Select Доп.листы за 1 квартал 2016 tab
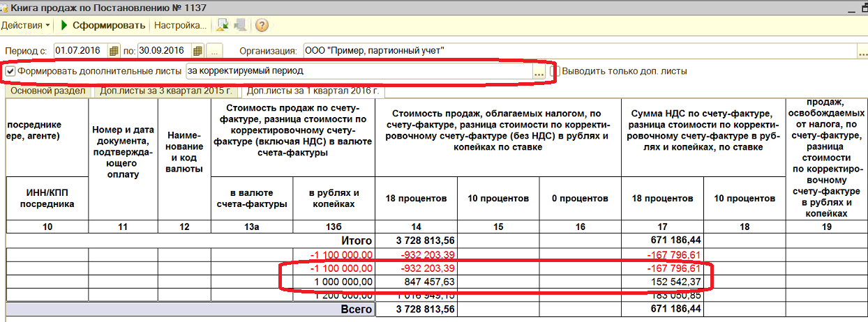868x322 pixels. pyautogui.click(x=313, y=91)
